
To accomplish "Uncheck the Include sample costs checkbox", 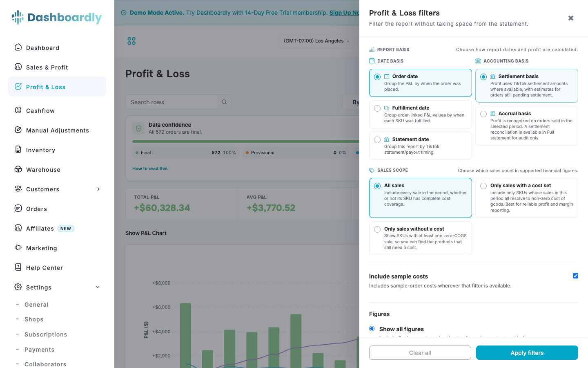I will pyautogui.click(x=575, y=276).
